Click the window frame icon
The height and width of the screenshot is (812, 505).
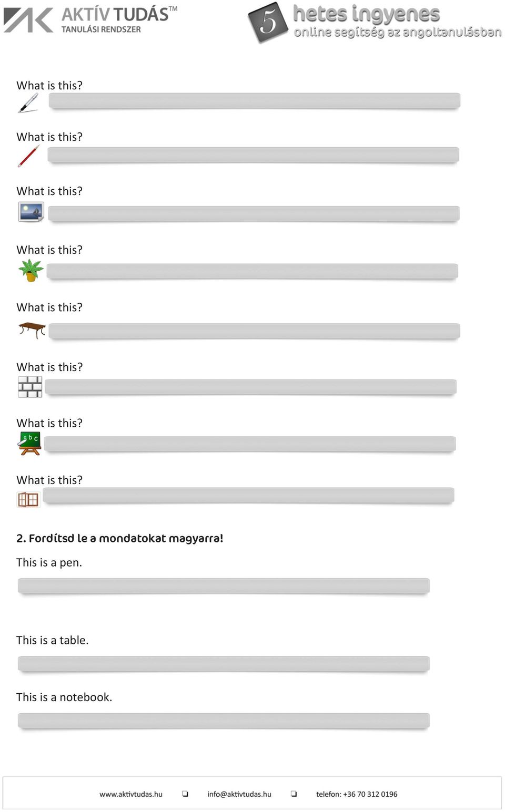click(x=28, y=499)
